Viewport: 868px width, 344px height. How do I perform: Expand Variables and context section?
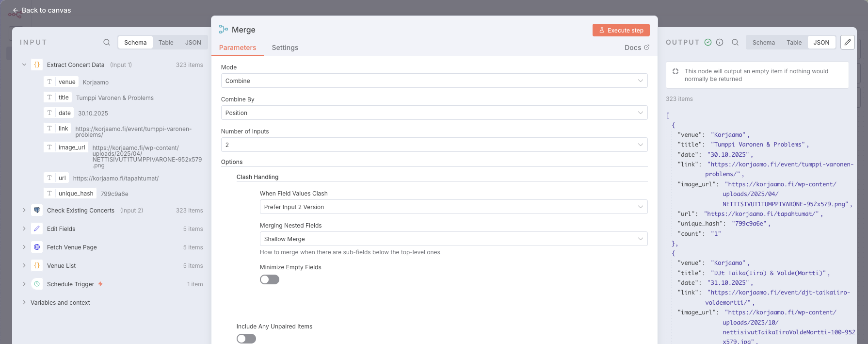click(24, 302)
